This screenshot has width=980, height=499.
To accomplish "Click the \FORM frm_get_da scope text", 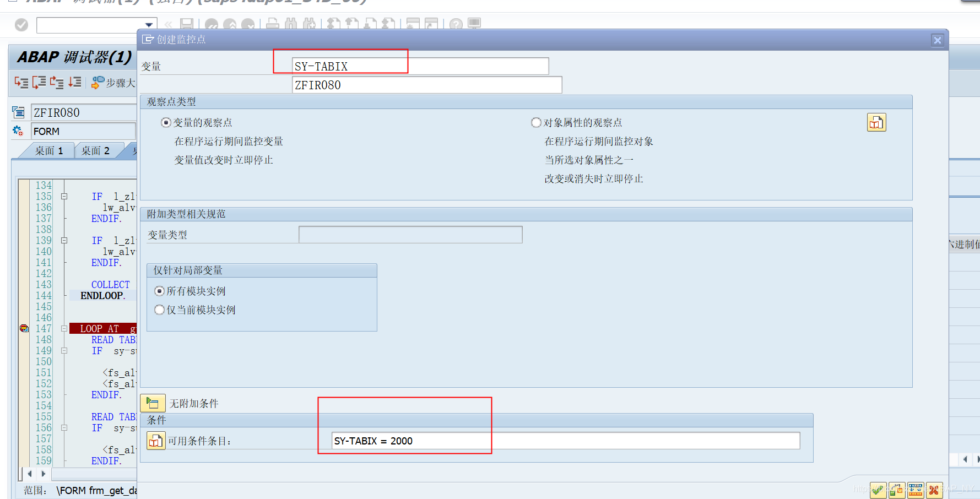I will coord(96,490).
